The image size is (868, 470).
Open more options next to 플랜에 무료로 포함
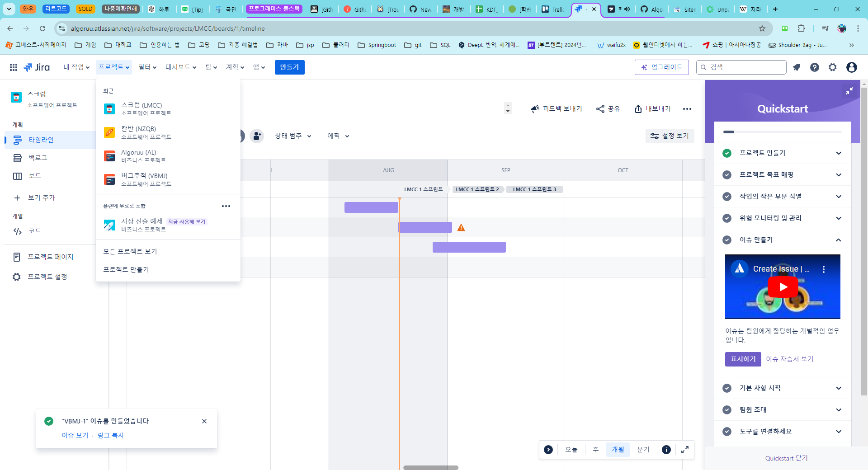tap(226, 206)
